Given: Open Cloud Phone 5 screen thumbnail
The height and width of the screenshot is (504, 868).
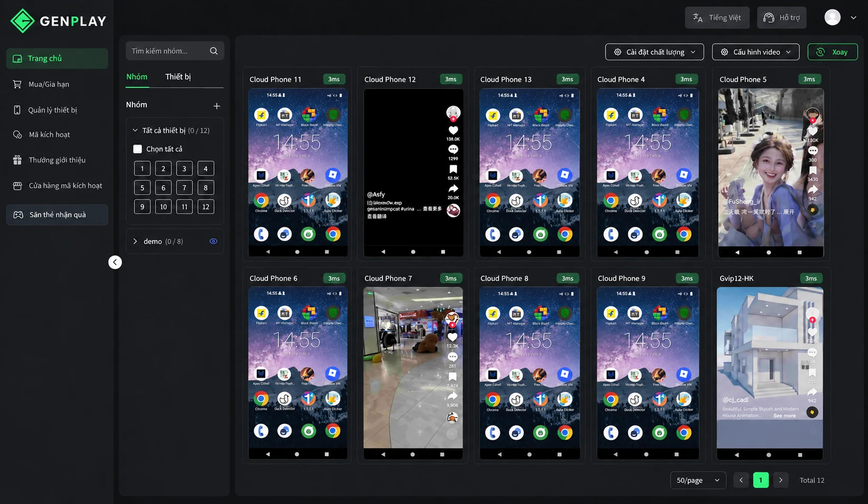Looking at the screenshot, I should [x=771, y=172].
